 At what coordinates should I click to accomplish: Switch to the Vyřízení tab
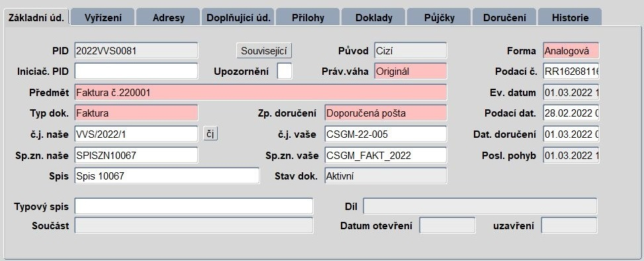(x=103, y=18)
